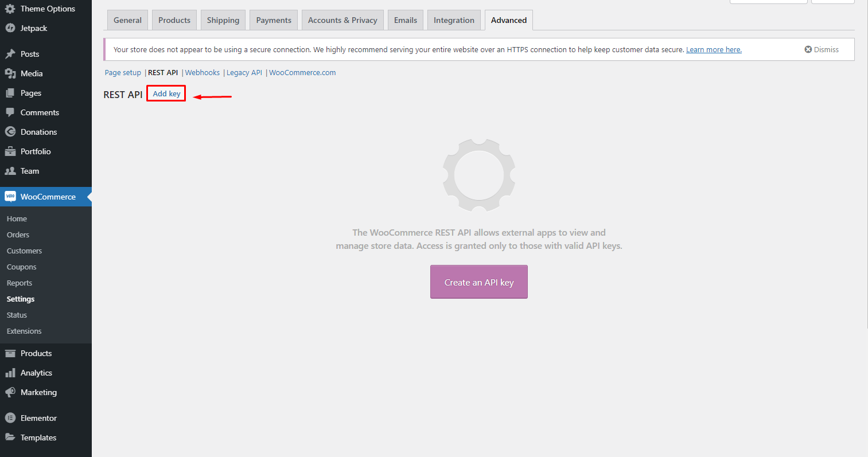Open the Comments menu item
Screen dimensions: 868x457
(46, 112)
